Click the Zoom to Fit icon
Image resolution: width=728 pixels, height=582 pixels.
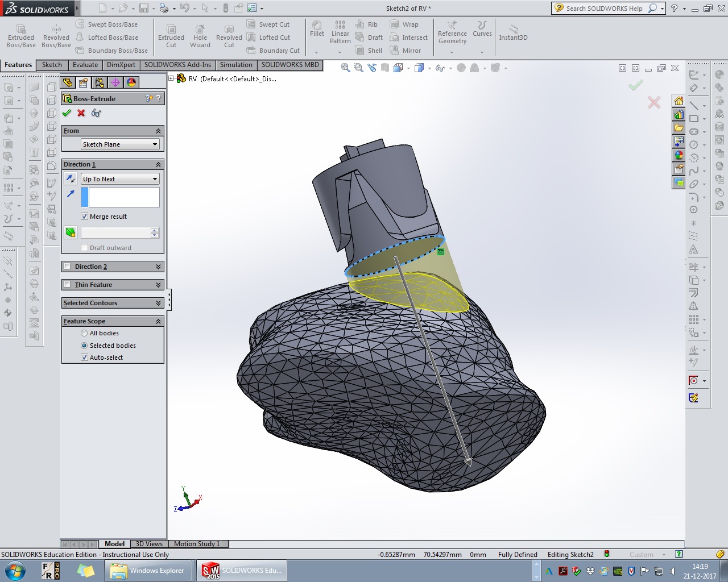pyautogui.click(x=345, y=68)
